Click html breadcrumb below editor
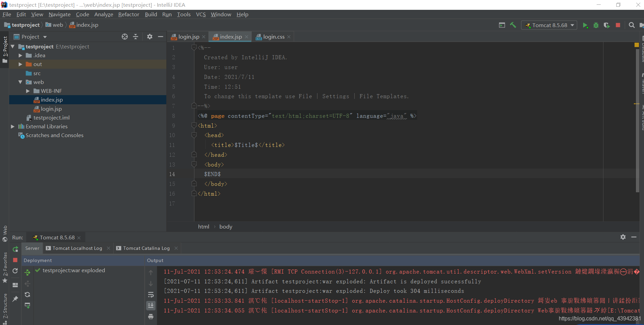This screenshot has height=325, width=644. click(204, 227)
